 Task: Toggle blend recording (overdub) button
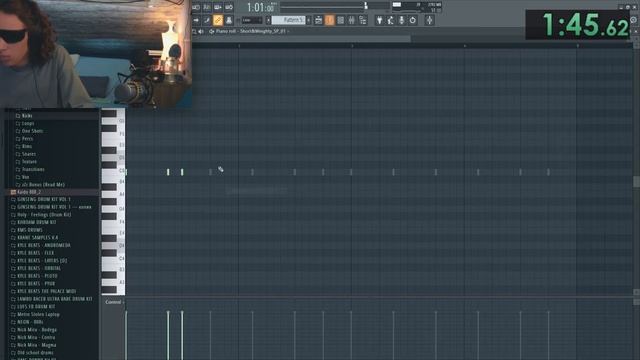pyautogui.click(x=218, y=7)
